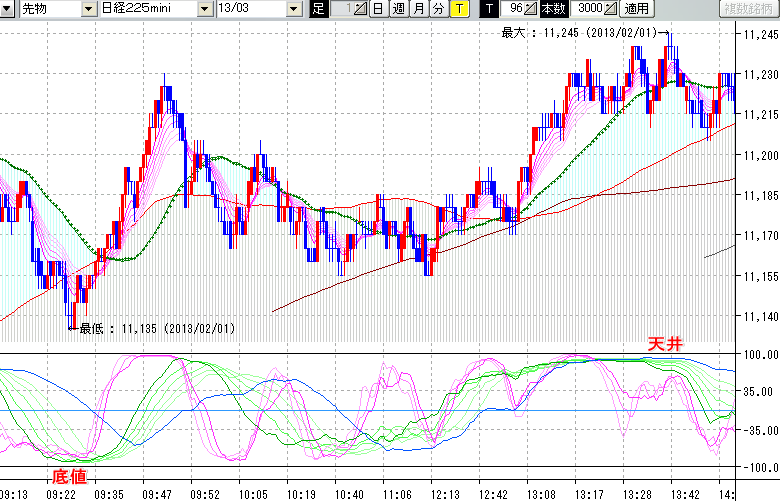Click the 最低 11,135 low price marker
This screenshot has width=780, height=501.
pos(157,327)
